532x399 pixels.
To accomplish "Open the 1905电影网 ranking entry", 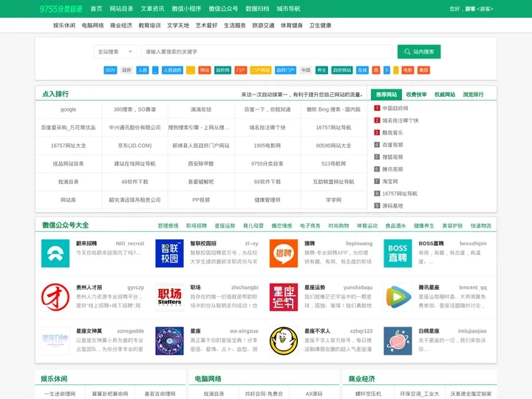I will 267,146.
